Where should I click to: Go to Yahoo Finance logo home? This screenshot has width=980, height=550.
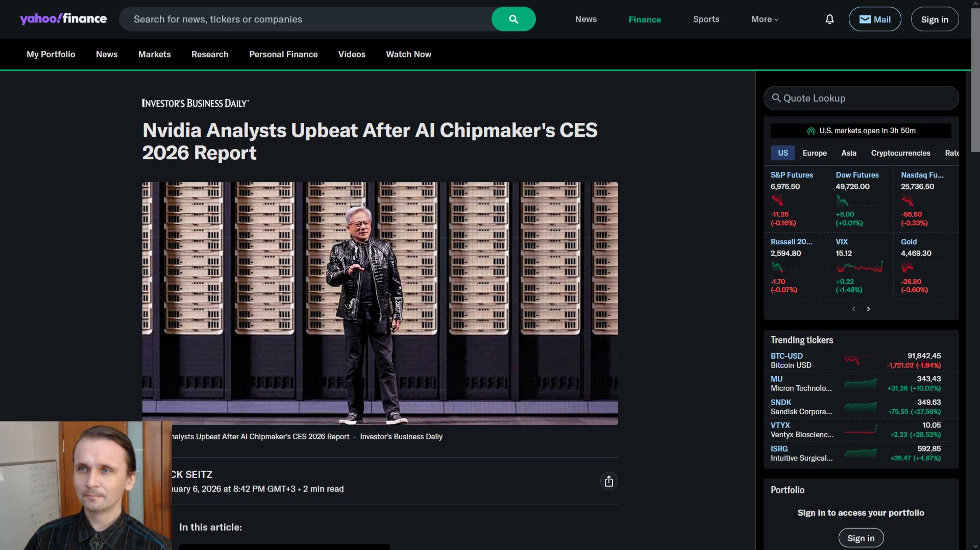(63, 19)
